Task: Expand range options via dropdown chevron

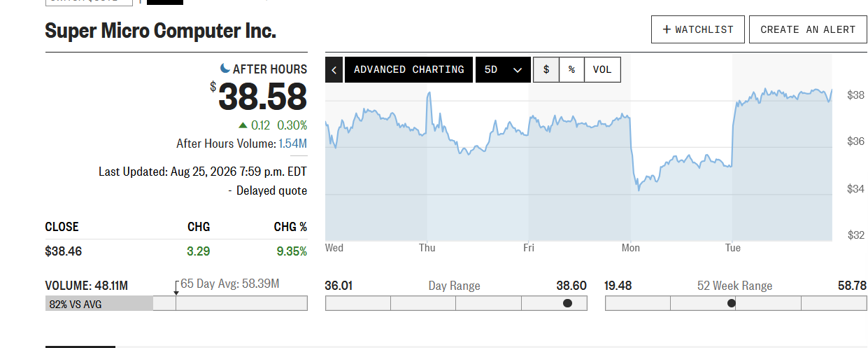Action: 518,70
